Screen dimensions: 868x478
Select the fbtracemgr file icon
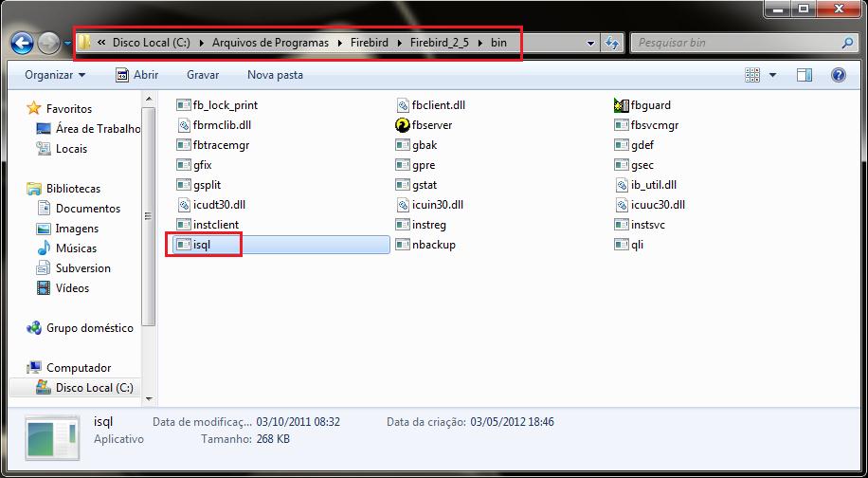(x=183, y=145)
